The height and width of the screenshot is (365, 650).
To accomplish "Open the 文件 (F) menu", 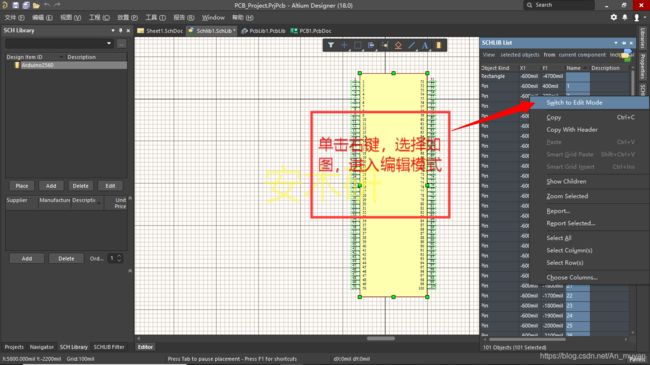I will coord(14,17).
